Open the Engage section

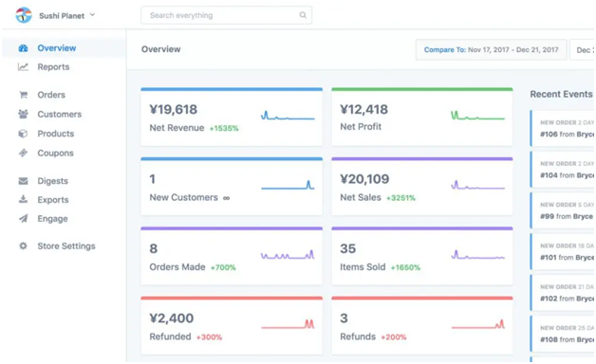[x=52, y=219]
